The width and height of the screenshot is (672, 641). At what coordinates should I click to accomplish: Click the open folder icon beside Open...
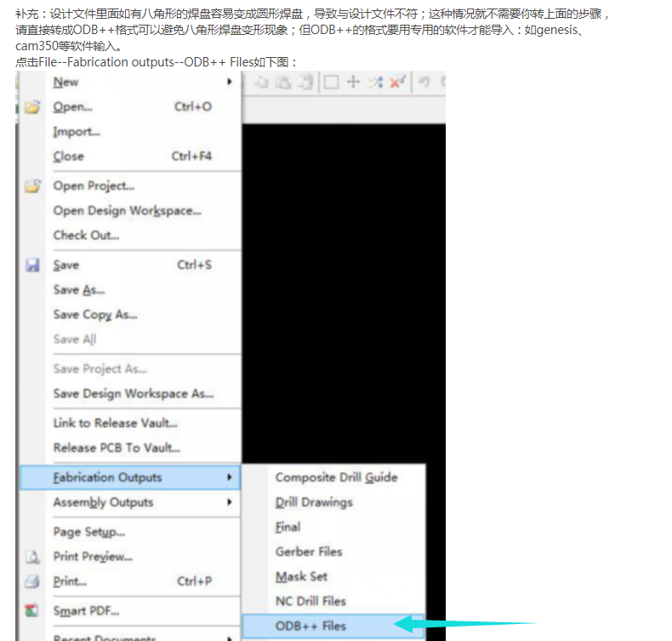point(32,107)
